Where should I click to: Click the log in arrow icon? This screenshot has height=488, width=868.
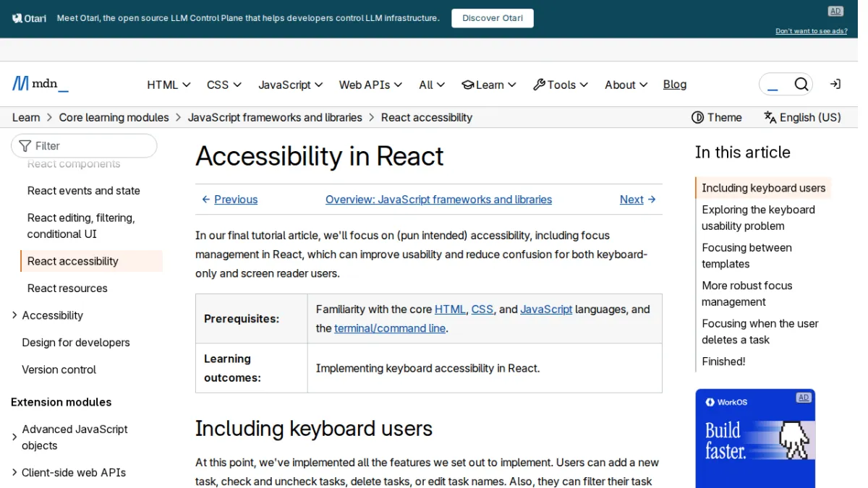(x=835, y=85)
